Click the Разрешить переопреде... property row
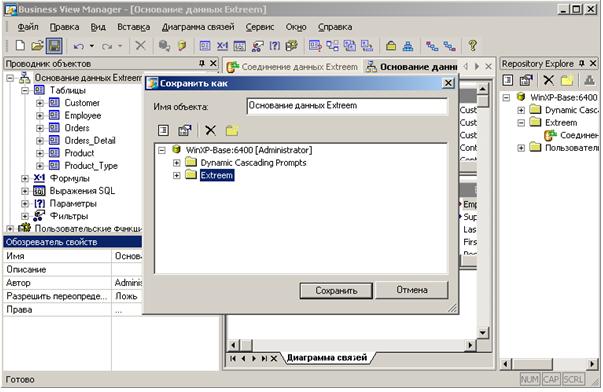The width and height of the screenshot is (603, 392). pos(73,296)
